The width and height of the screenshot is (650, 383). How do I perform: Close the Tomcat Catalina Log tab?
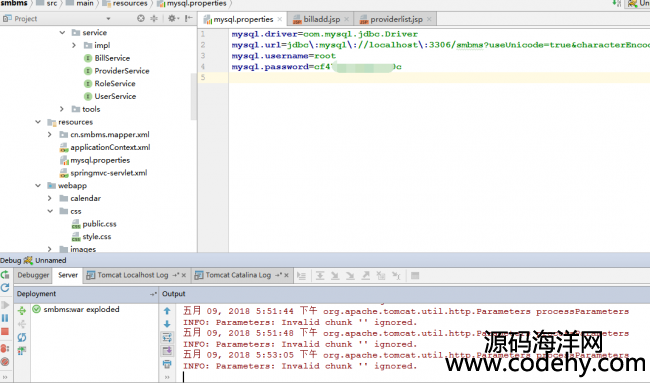(x=286, y=275)
